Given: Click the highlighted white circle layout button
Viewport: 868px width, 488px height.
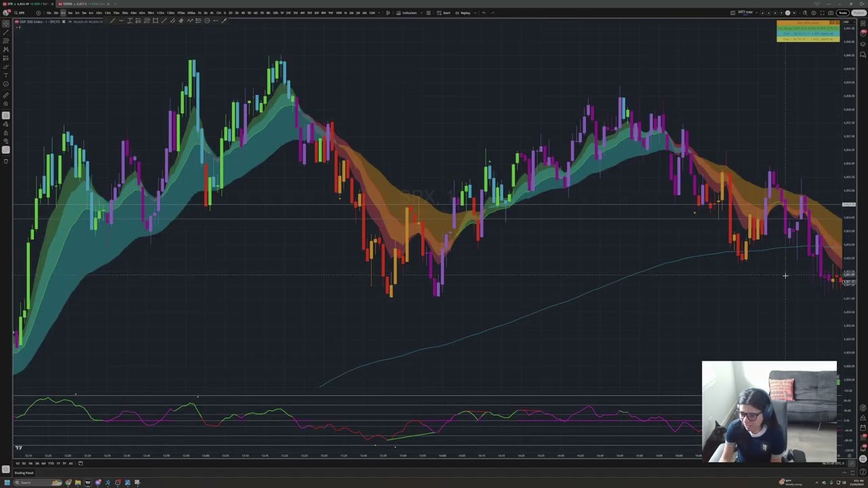Looking at the screenshot, I should tap(787, 13).
